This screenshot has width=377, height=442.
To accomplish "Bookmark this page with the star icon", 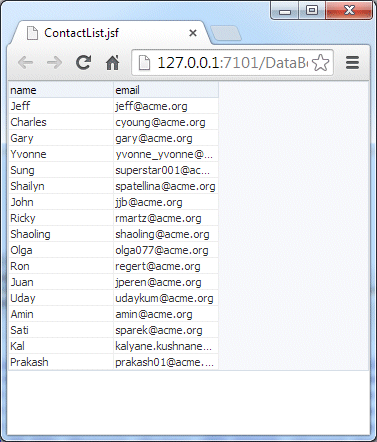I will tap(321, 63).
